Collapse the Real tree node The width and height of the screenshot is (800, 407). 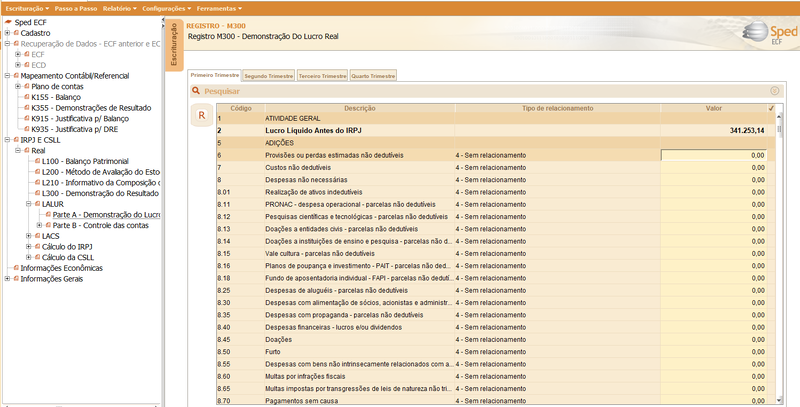(18, 150)
